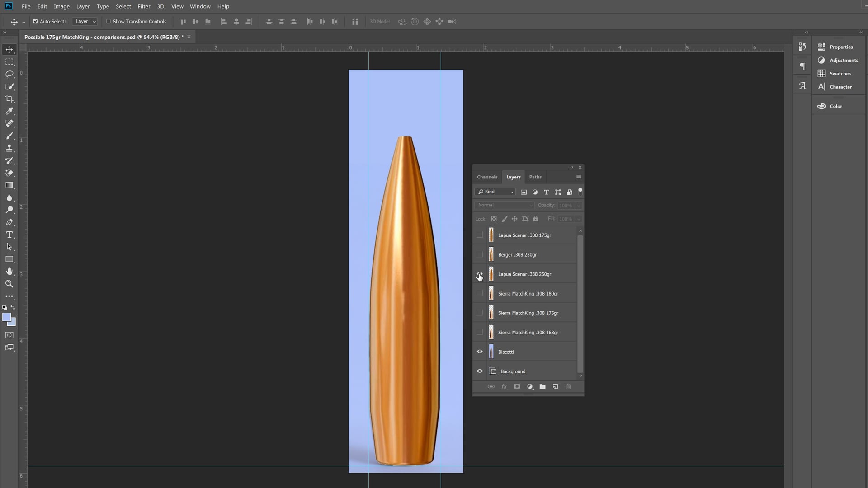Click the delete layer trash icon
Viewport: 868px width, 488px height.
[x=568, y=387]
